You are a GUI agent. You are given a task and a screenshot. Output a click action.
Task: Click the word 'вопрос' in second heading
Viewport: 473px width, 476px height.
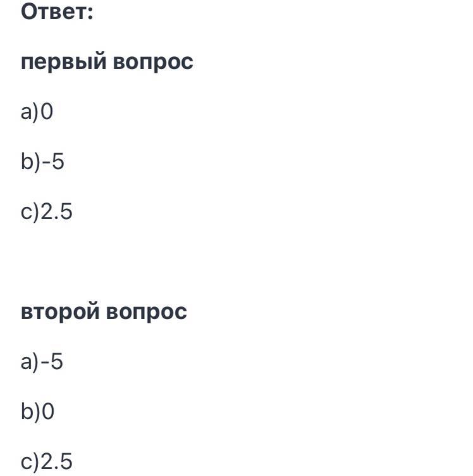point(147,313)
